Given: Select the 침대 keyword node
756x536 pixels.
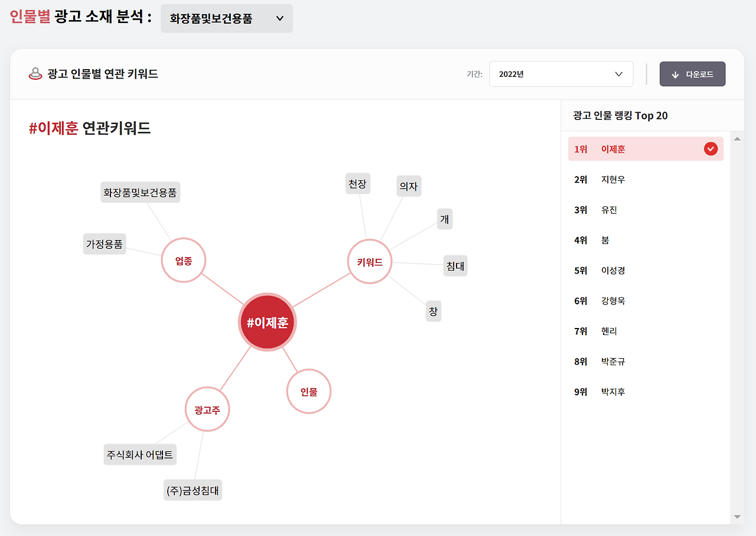Looking at the screenshot, I should click(x=455, y=266).
